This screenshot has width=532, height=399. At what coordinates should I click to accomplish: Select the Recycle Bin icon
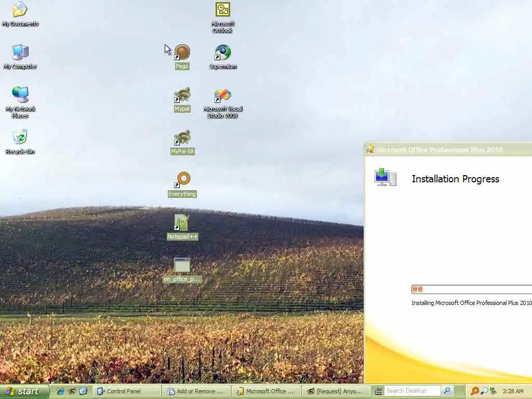coord(20,142)
